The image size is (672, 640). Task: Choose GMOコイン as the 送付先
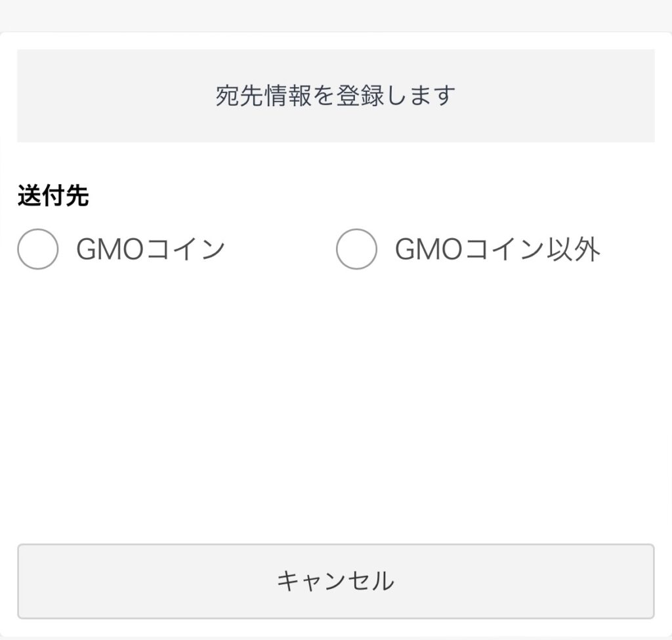[38, 249]
